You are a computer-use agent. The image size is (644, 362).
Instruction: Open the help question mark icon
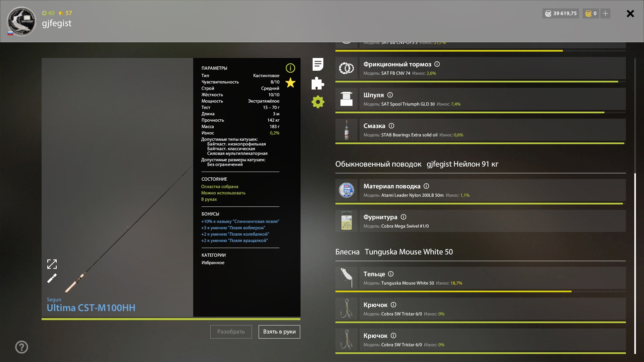coord(21,347)
